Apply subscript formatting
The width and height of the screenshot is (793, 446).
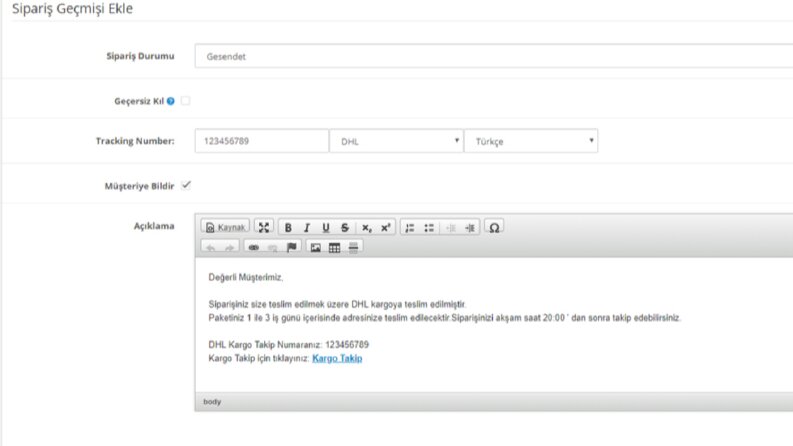[367, 228]
